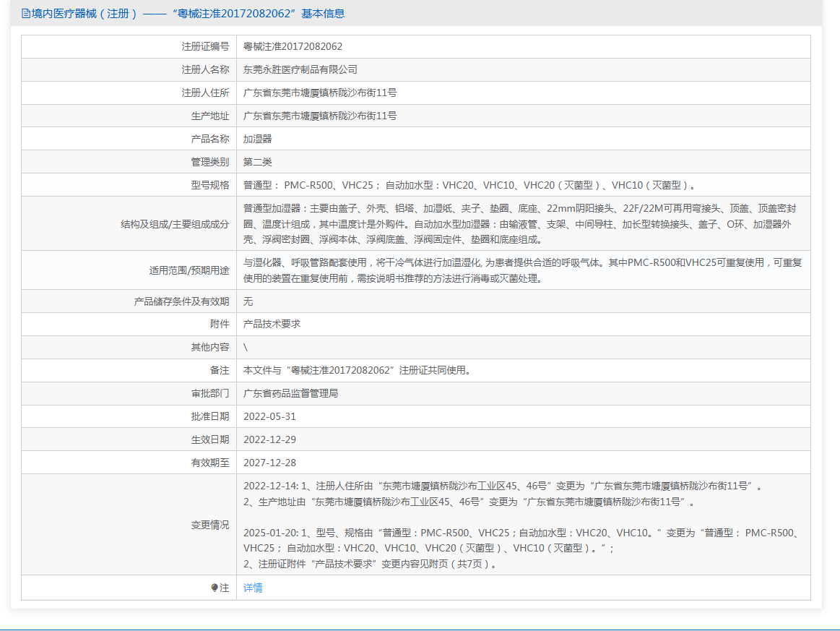840x631 pixels.
Task: Click the 备注 remark text
Action: point(358,370)
